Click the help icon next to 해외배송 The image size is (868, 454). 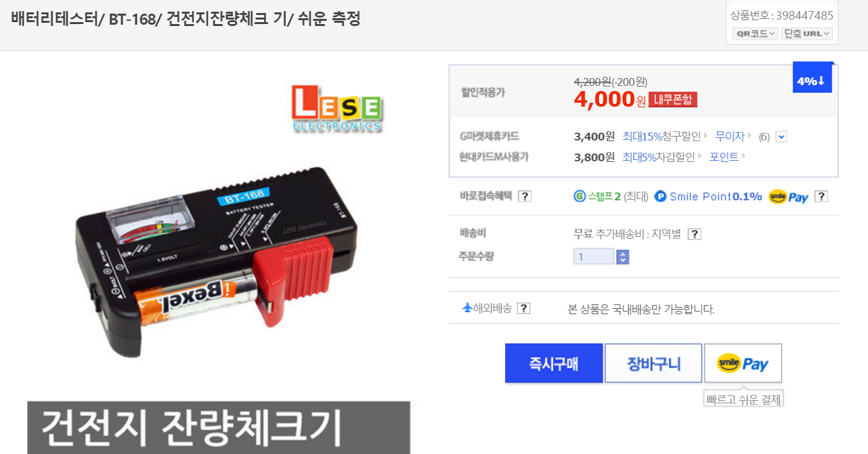[523, 308]
